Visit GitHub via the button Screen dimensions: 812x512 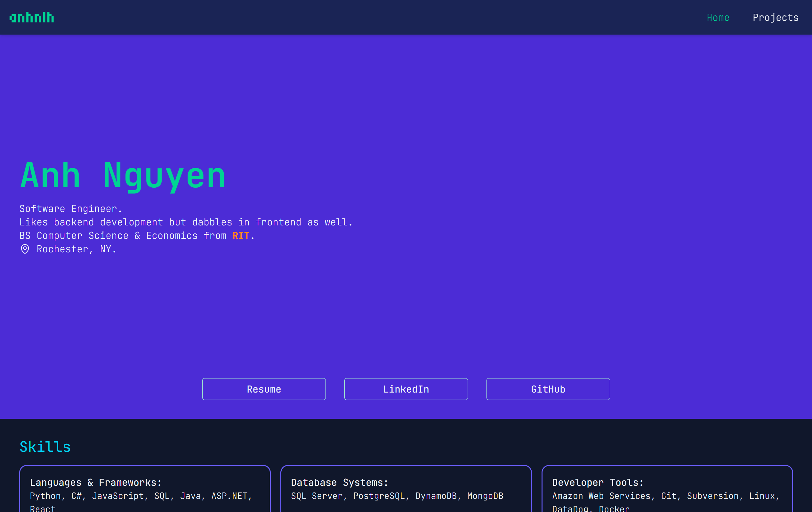click(548, 389)
